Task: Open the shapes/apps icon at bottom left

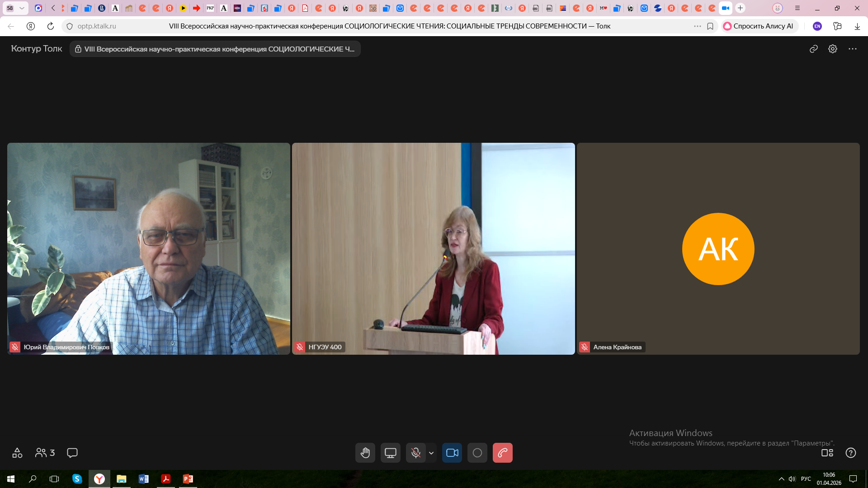Action: click(17, 453)
